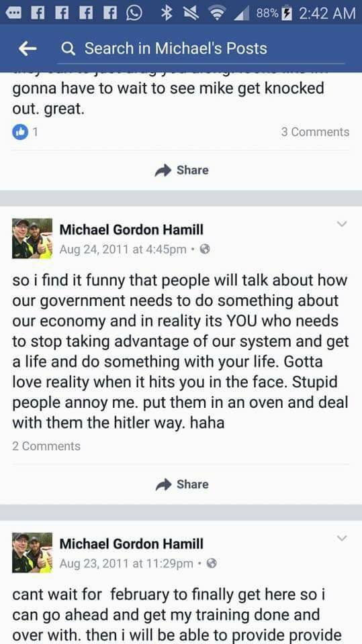Tap profile thumbnail on Aug 24 post
Viewport: 362px width, 644px height.
pyautogui.click(x=32, y=239)
